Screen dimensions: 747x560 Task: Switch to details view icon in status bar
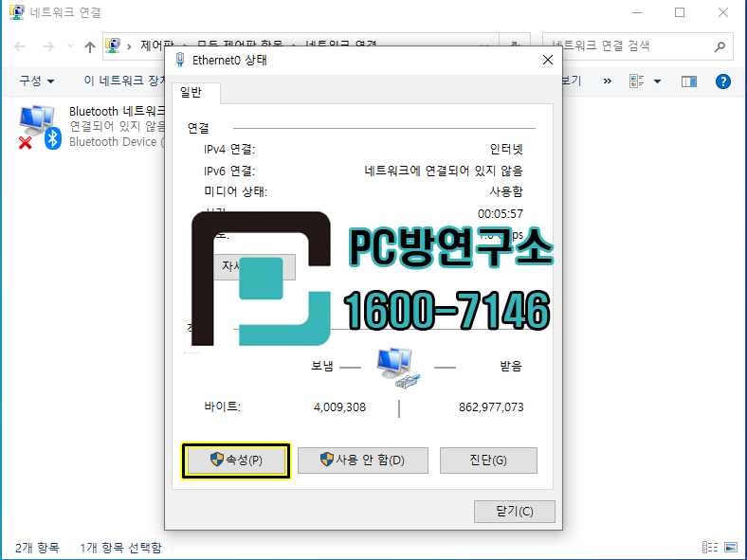[710, 547]
